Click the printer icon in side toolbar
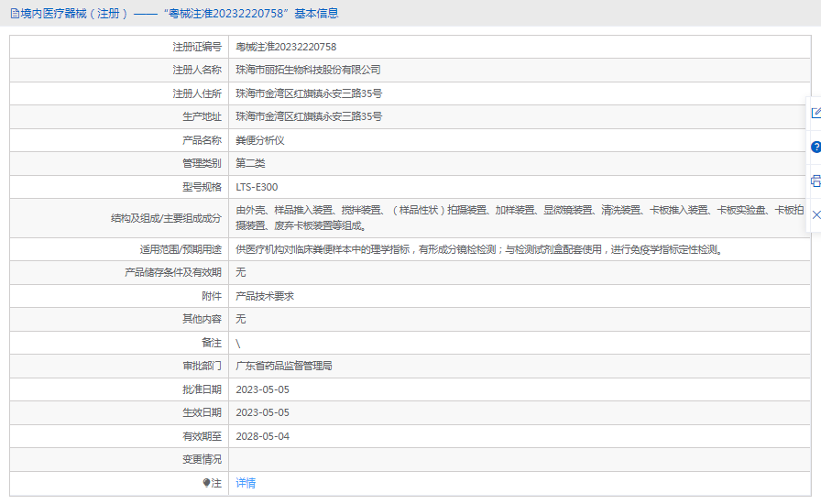 [816, 181]
